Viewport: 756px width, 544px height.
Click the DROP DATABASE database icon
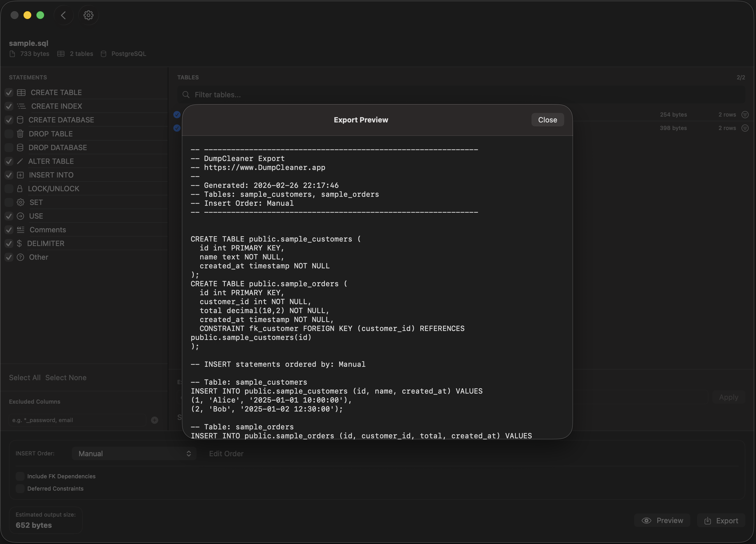[x=20, y=147]
